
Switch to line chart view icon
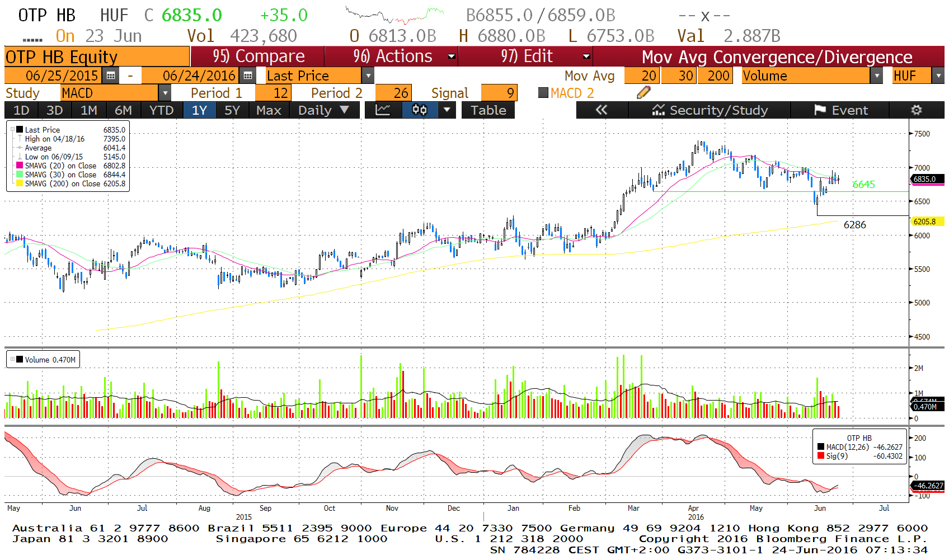pos(383,110)
